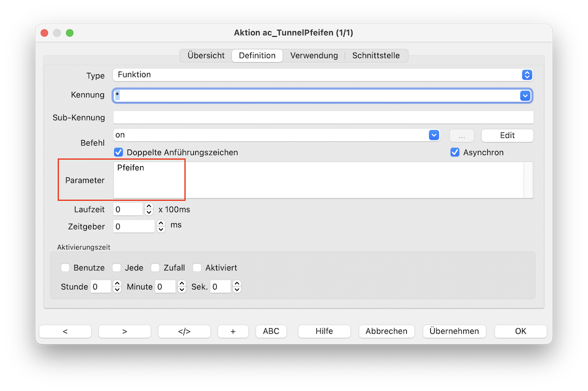The width and height of the screenshot is (588, 391).
Task: Toggle Doppelte Anführungszeichen checkbox
Action: click(118, 153)
